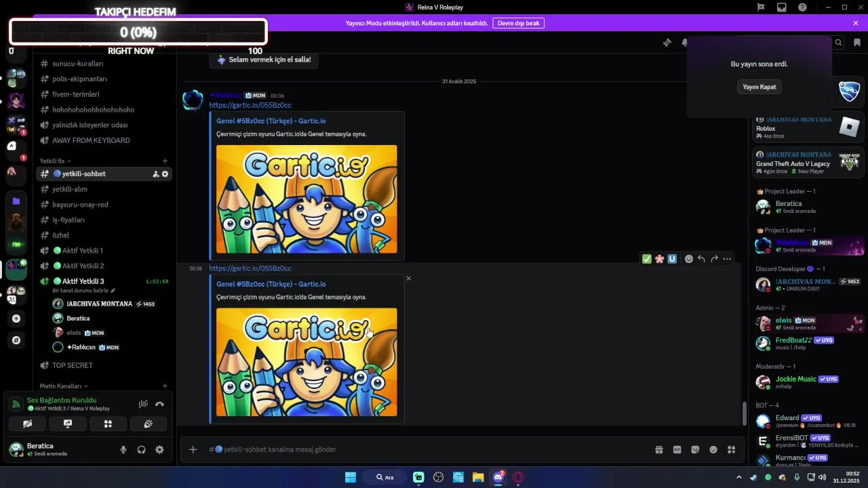Open search magnifier in header
The height and width of the screenshot is (488, 868).
coord(839,42)
